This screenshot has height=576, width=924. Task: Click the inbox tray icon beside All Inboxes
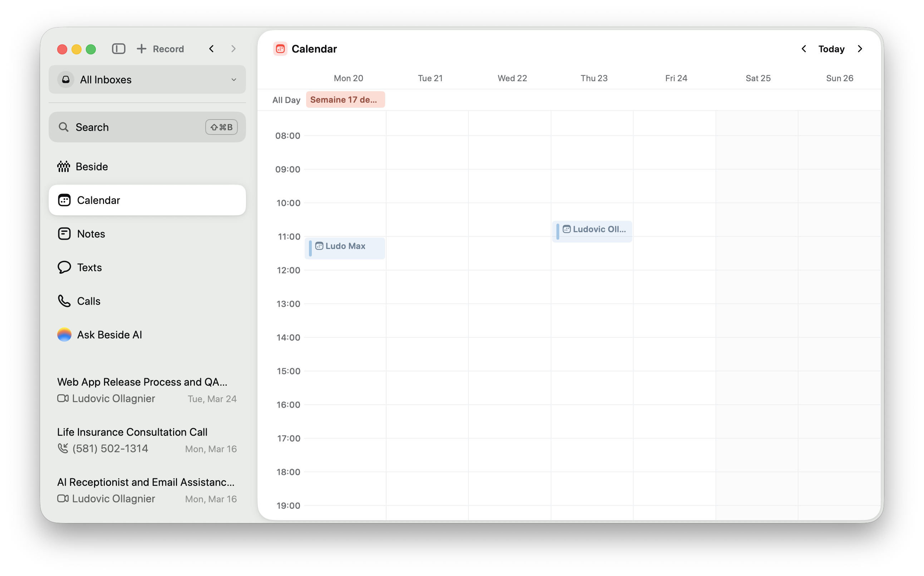point(66,79)
